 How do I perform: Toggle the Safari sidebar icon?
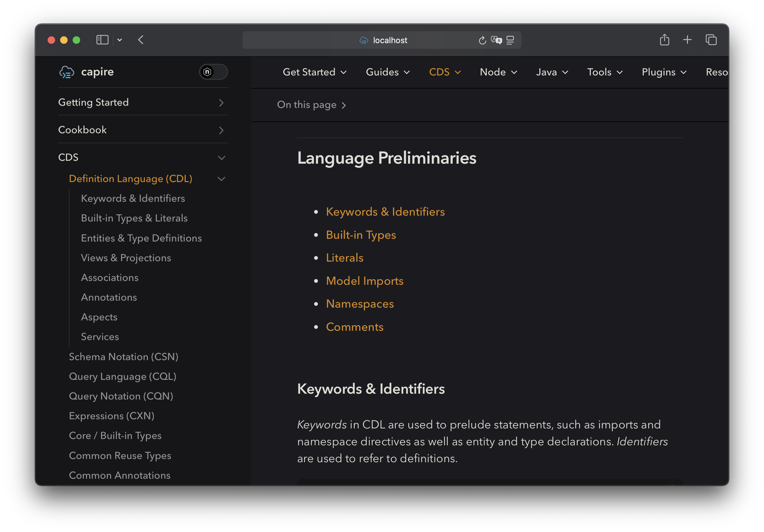tap(102, 40)
